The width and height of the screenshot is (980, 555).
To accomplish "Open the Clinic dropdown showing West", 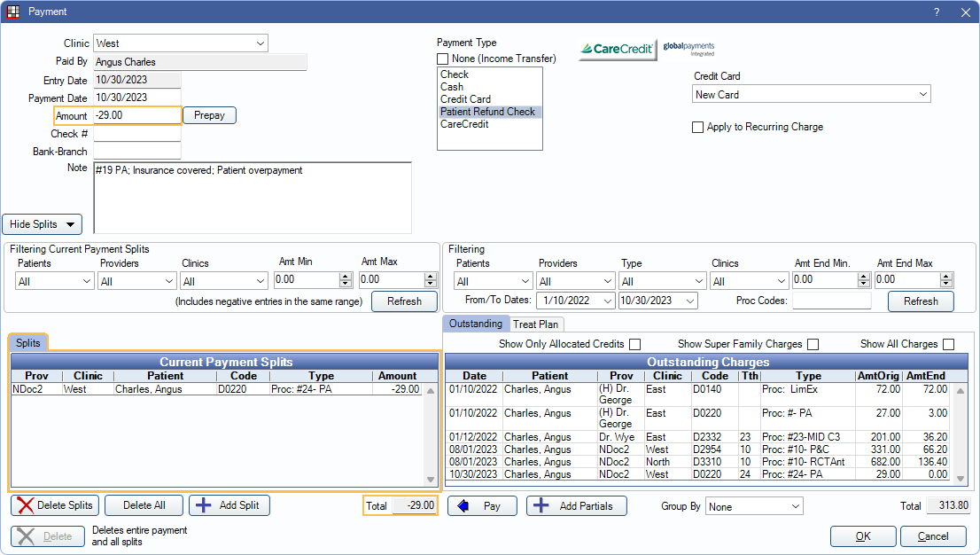I will coord(180,43).
